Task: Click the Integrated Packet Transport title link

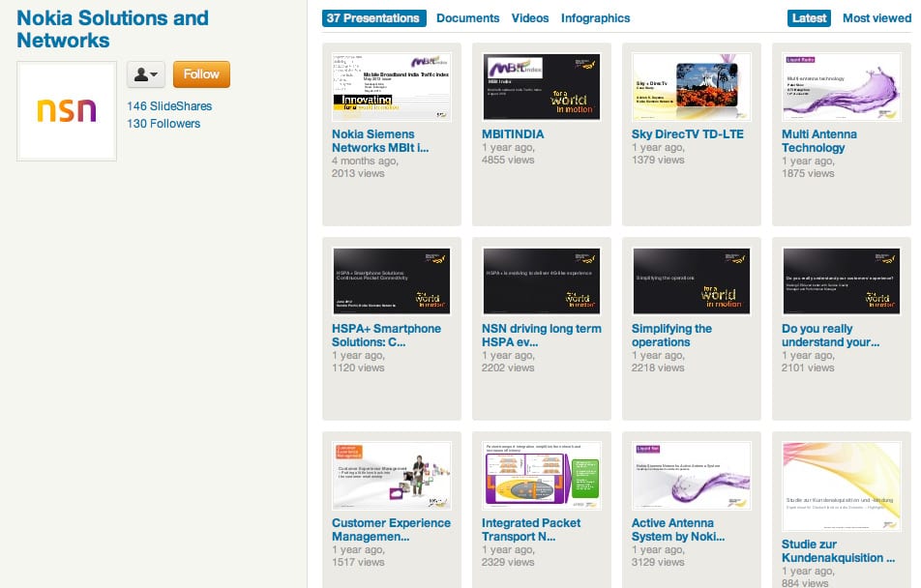Action: point(531,530)
